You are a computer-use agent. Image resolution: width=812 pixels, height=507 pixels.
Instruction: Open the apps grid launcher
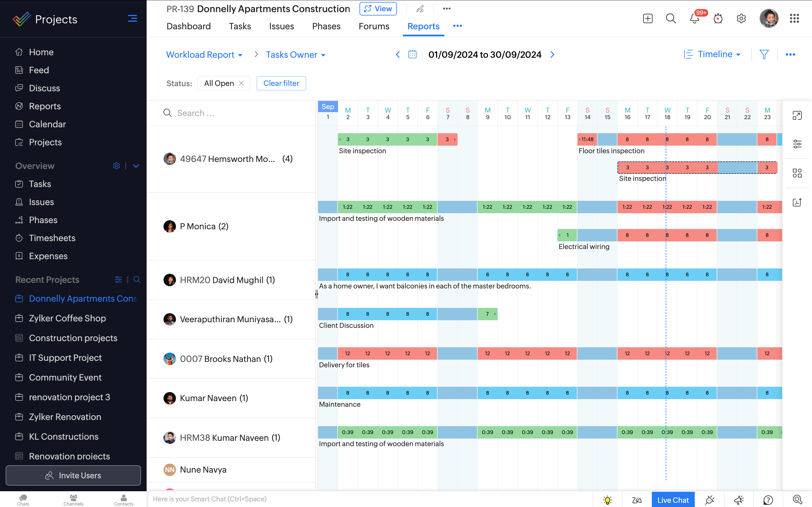[x=794, y=18]
